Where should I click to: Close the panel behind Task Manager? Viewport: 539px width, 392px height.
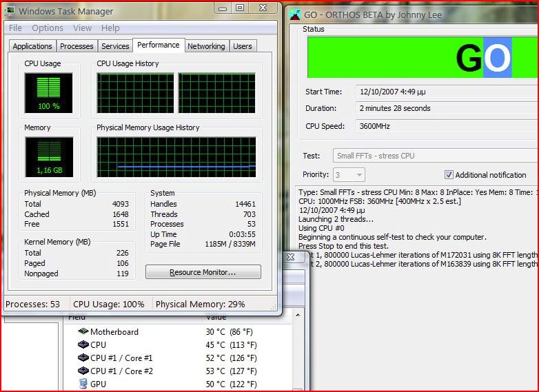(x=290, y=257)
